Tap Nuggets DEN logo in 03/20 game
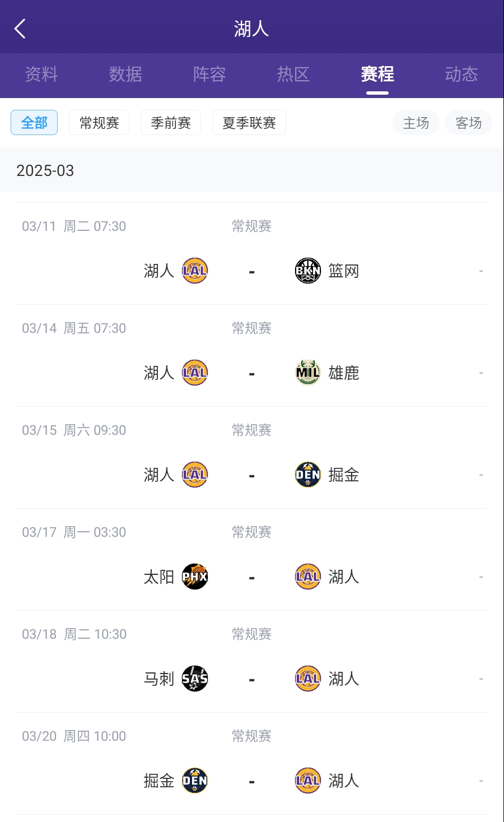This screenshot has height=822, width=504. [x=195, y=781]
